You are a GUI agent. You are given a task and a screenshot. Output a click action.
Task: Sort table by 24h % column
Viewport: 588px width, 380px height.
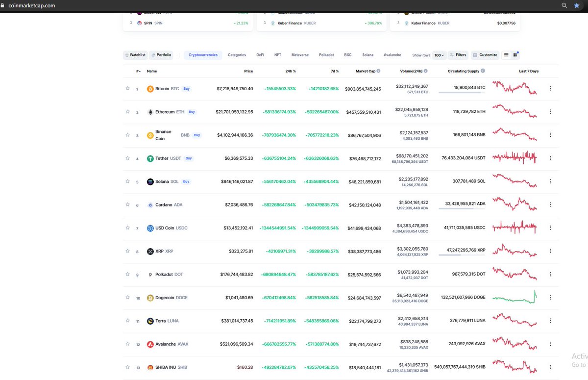pos(291,71)
